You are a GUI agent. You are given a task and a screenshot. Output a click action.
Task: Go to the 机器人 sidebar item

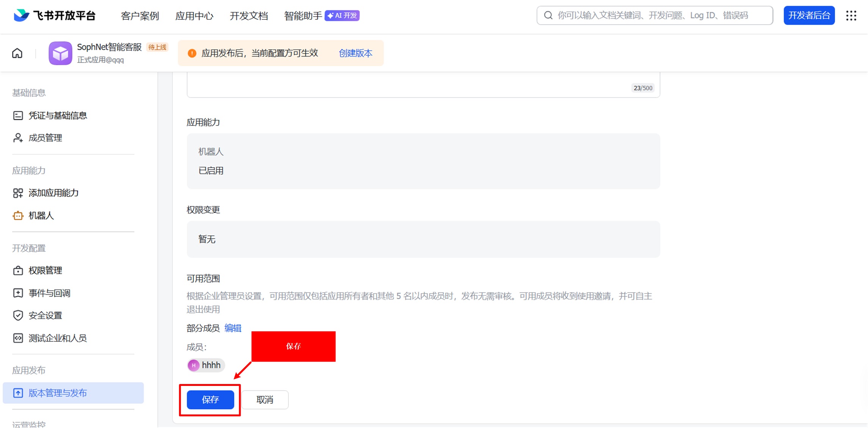[41, 216]
